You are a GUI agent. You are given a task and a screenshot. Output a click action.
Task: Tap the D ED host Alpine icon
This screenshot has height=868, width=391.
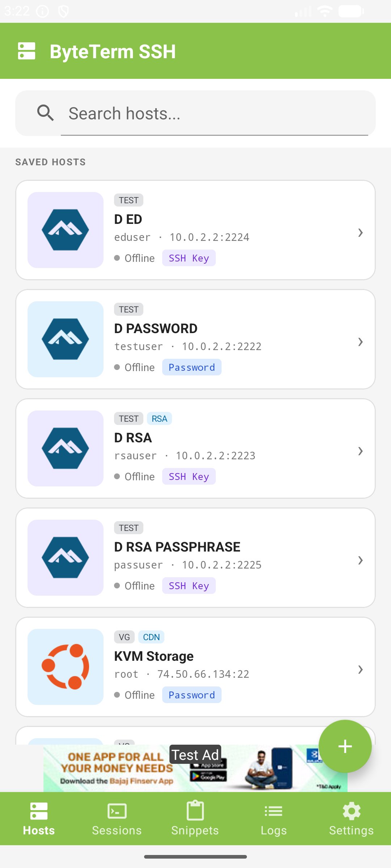(x=66, y=230)
